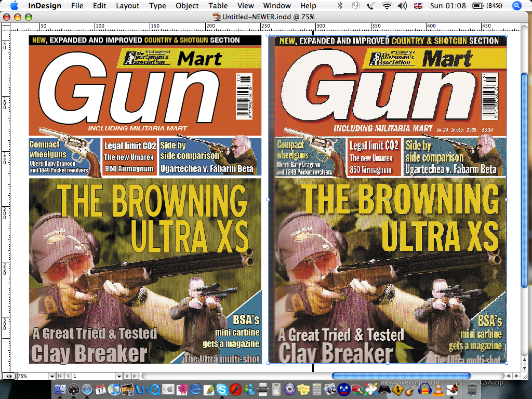Open DVD Player from the Dock
The height and width of the screenshot is (399, 532).
click(276, 390)
